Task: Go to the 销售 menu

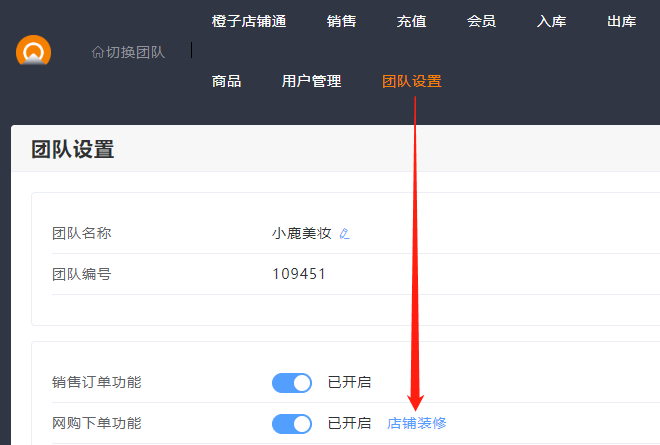Action: [341, 21]
